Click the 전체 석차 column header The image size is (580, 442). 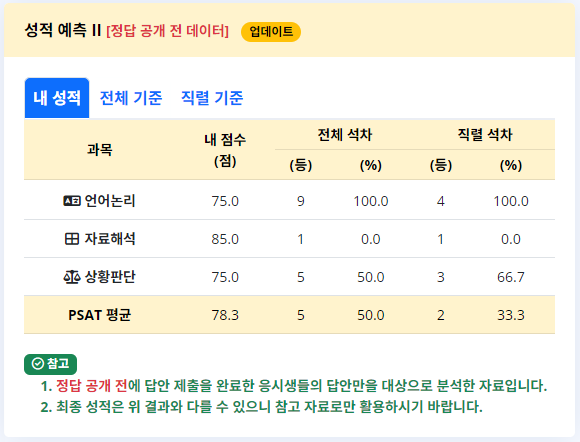click(x=345, y=135)
